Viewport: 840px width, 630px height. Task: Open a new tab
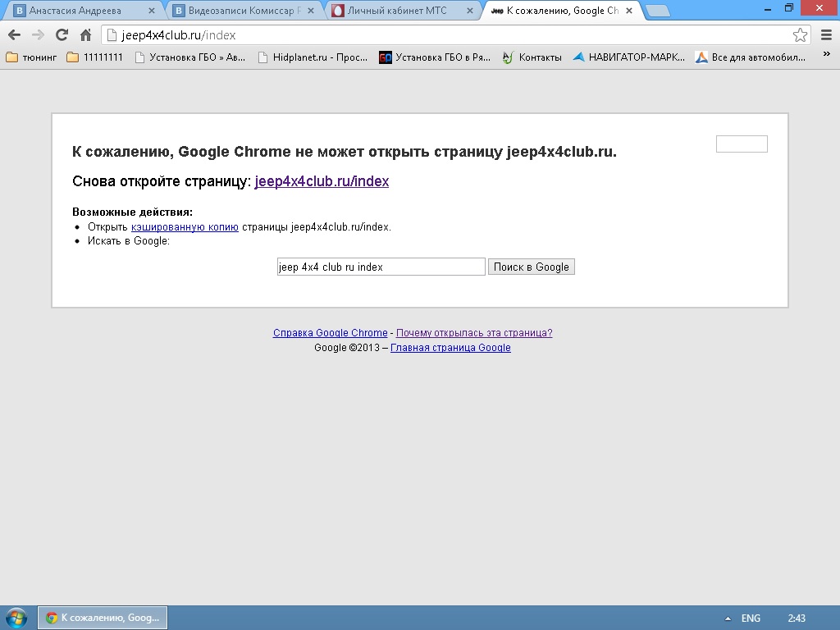pyautogui.click(x=657, y=11)
